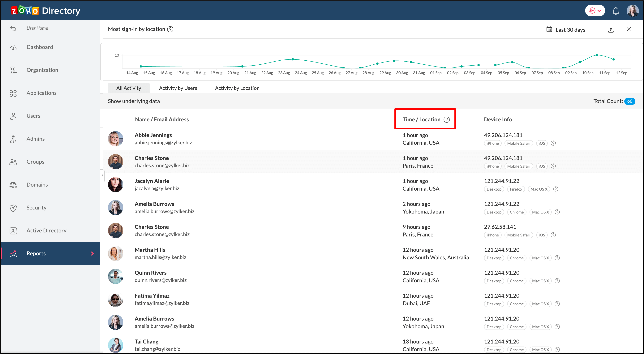Viewport: 644px width, 354px height.
Task: Go to Active Directory in sidebar
Action: coord(46,231)
